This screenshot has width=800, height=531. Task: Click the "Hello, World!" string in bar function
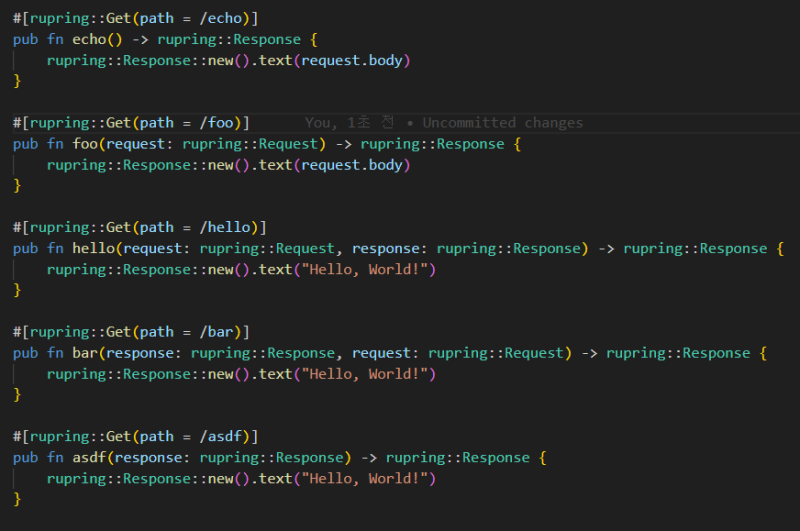click(368, 374)
